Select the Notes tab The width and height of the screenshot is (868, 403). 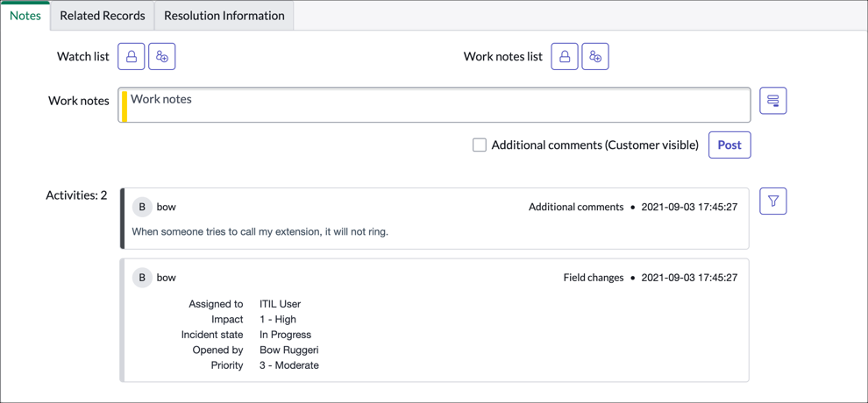[x=25, y=16]
